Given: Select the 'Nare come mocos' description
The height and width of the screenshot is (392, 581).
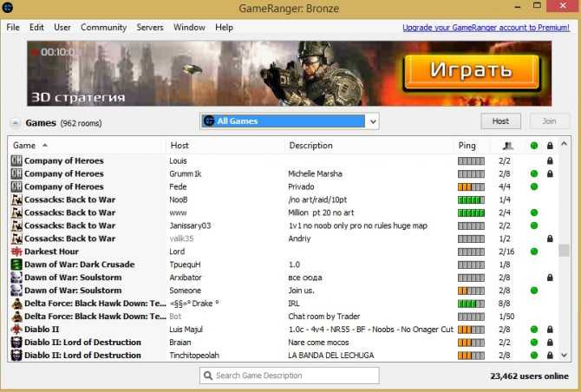Looking at the screenshot, I should click(318, 343).
